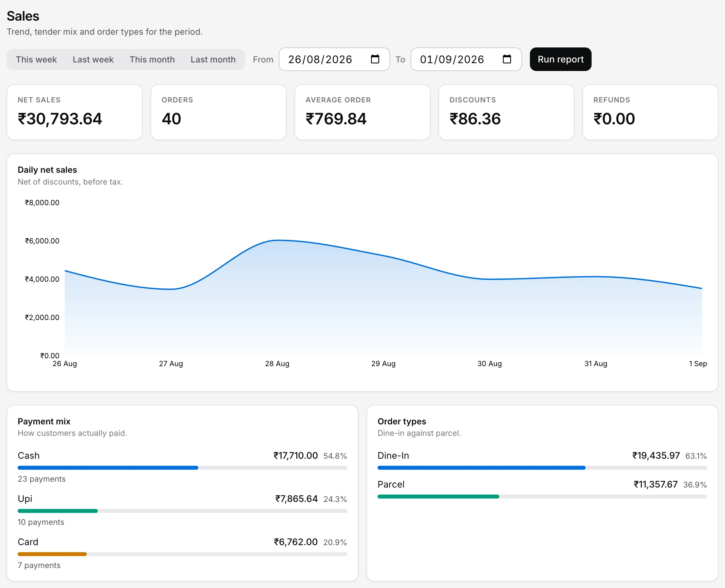The width and height of the screenshot is (725, 588).
Task: Click the 10 payments text
Action: (41, 522)
